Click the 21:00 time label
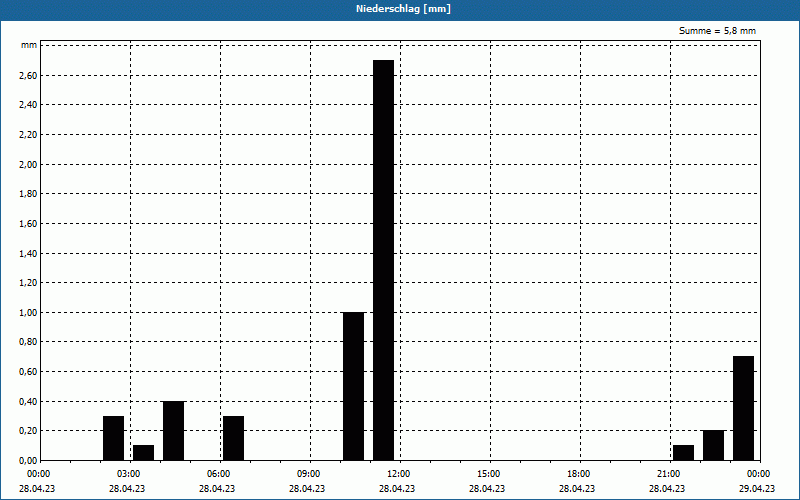 pyautogui.click(x=668, y=474)
